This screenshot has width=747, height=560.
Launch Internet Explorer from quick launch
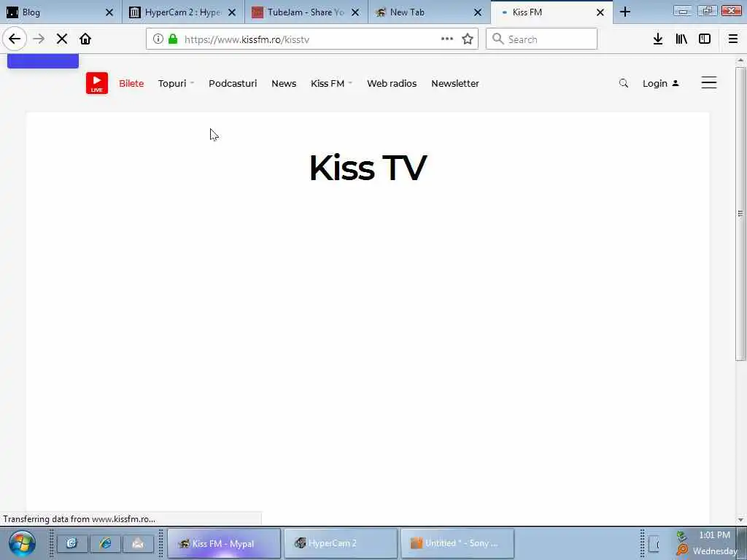(105, 543)
